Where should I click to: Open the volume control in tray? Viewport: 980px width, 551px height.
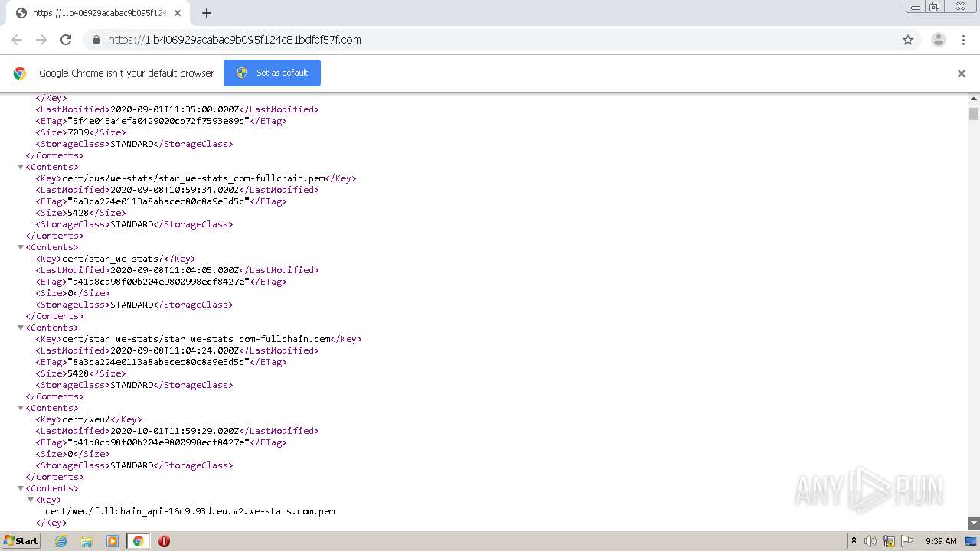tap(871, 541)
